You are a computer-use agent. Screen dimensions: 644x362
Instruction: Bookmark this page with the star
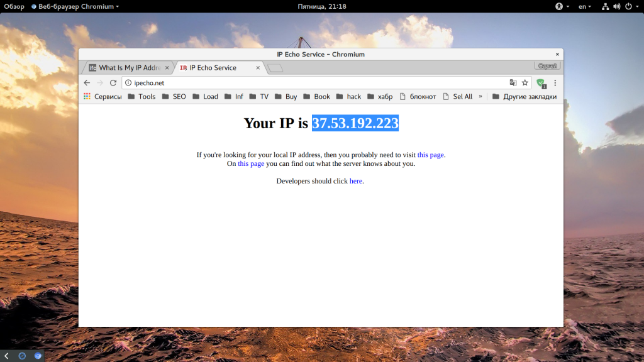525,83
